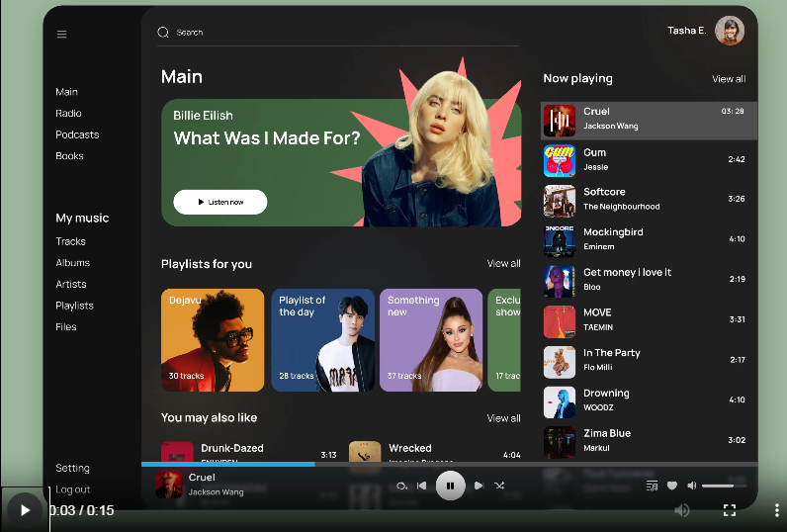Toggle repeat mode icon
The image size is (787, 532).
401,486
